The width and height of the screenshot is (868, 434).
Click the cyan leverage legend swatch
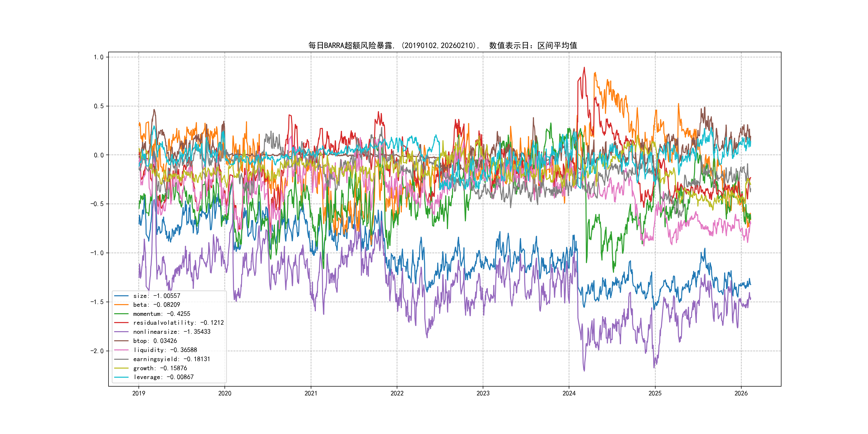point(121,377)
